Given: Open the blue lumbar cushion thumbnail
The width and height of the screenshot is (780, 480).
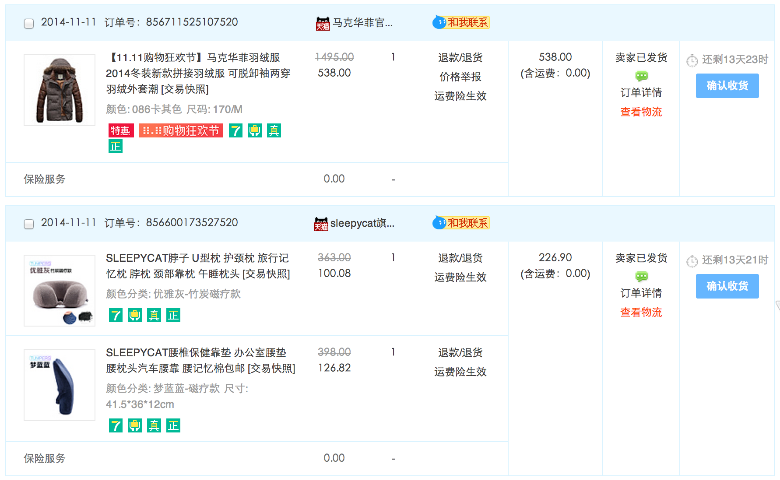Looking at the screenshot, I should point(59,385).
